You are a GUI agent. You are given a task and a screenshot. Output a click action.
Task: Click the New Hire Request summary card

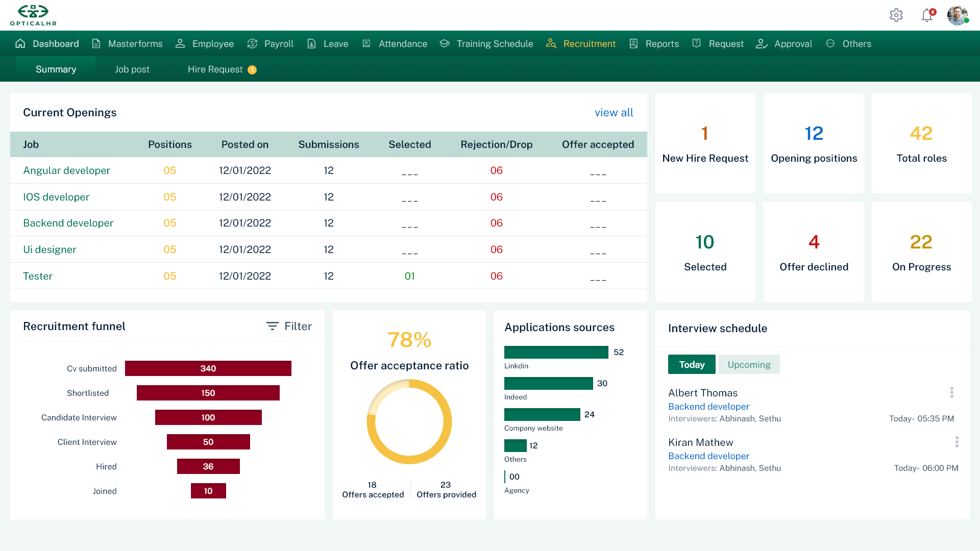click(x=705, y=143)
